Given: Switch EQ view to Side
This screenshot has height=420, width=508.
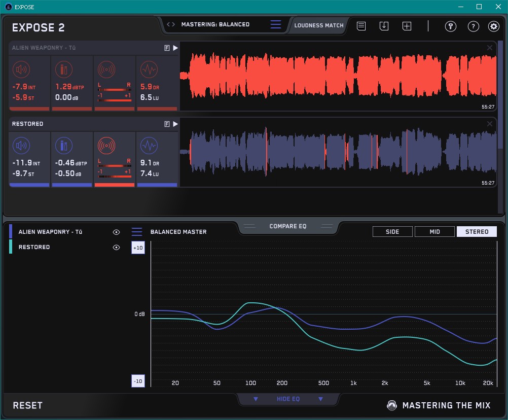Looking at the screenshot, I should (392, 232).
